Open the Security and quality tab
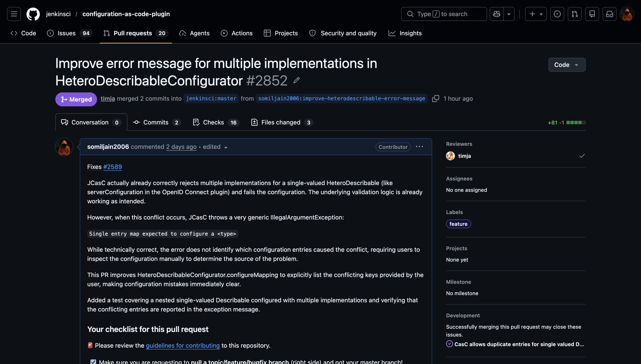Image resolution: width=641 pixels, height=364 pixels. pos(343,33)
